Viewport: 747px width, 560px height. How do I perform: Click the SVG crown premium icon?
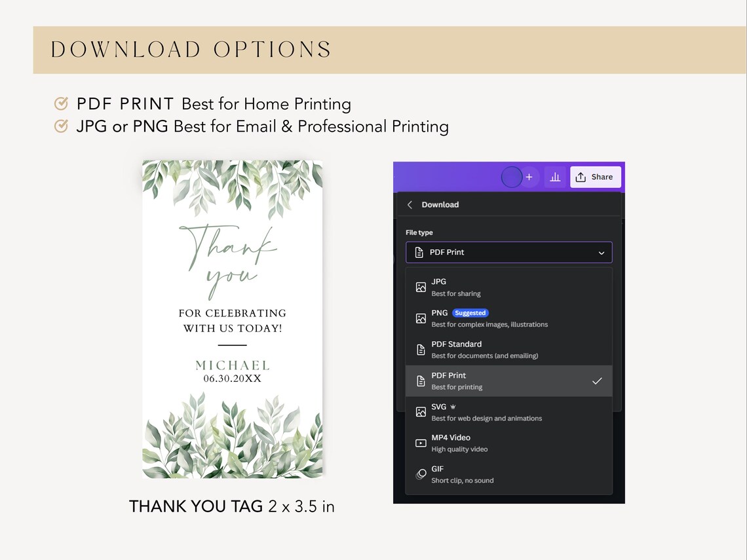point(453,407)
